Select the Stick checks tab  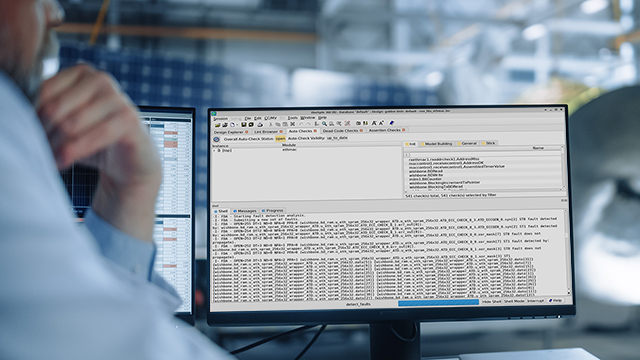(489, 143)
